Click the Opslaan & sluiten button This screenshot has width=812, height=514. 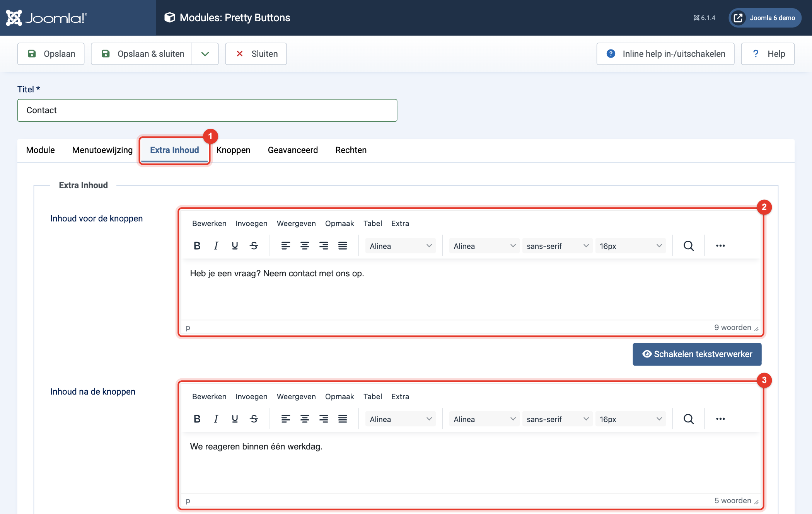[142, 54]
